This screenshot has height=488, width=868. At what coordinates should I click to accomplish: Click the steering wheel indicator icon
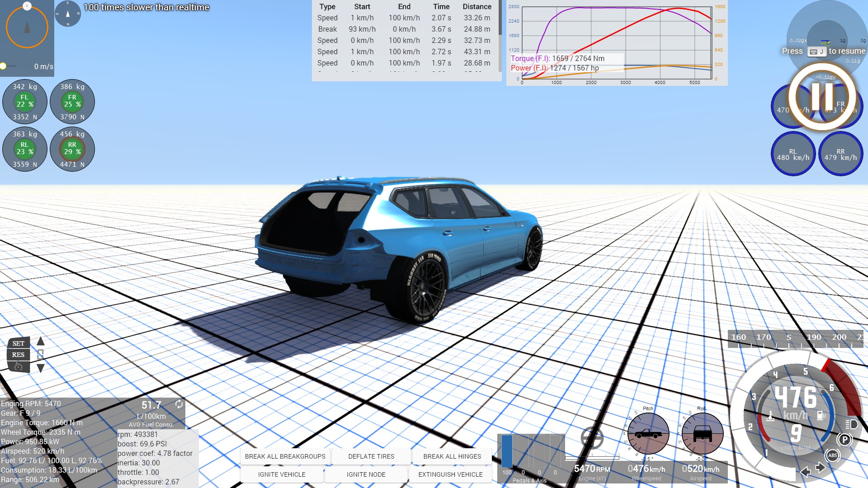pyautogui.click(x=592, y=438)
